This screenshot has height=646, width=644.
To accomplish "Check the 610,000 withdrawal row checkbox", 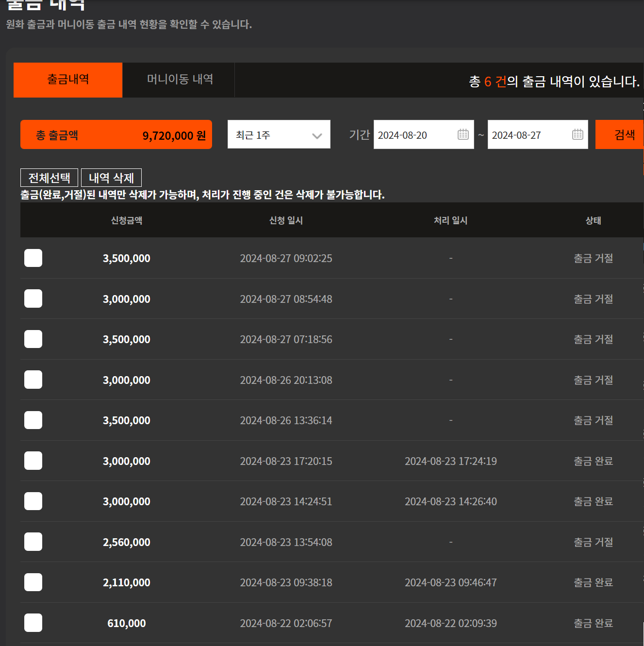I will (x=33, y=623).
